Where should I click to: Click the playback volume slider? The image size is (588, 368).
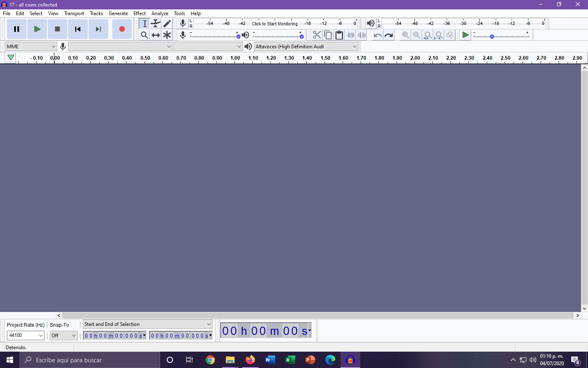[x=278, y=36]
